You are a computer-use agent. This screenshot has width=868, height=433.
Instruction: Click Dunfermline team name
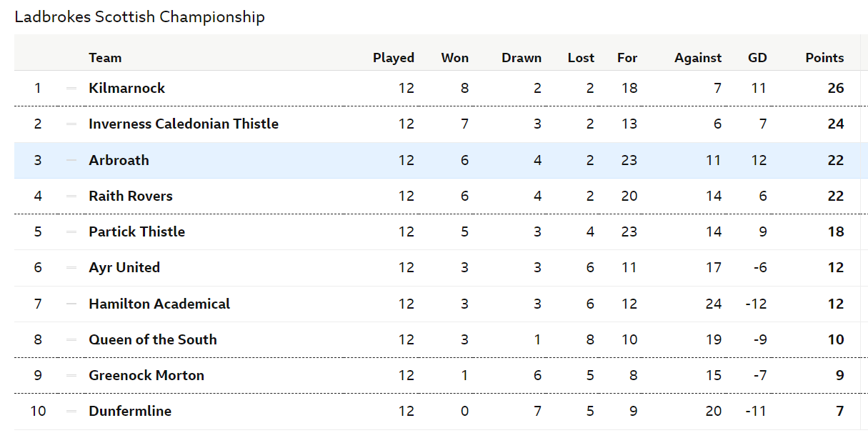tap(130, 412)
